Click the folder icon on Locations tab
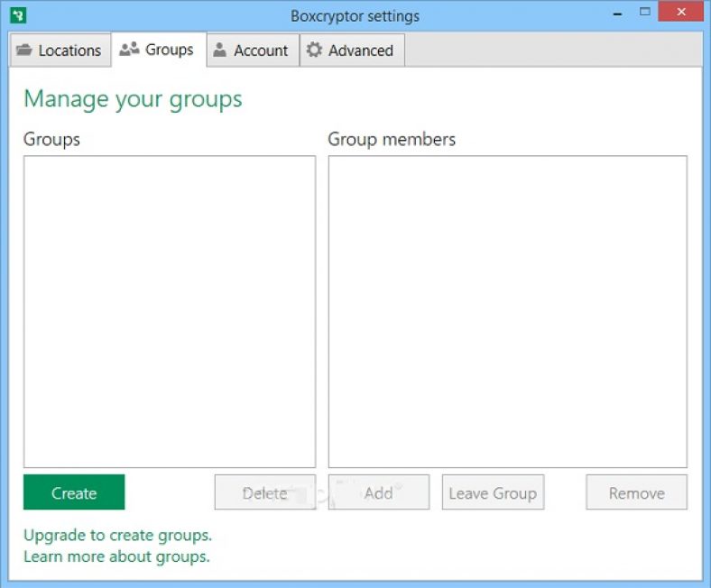The width and height of the screenshot is (711, 588). tap(25, 51)
